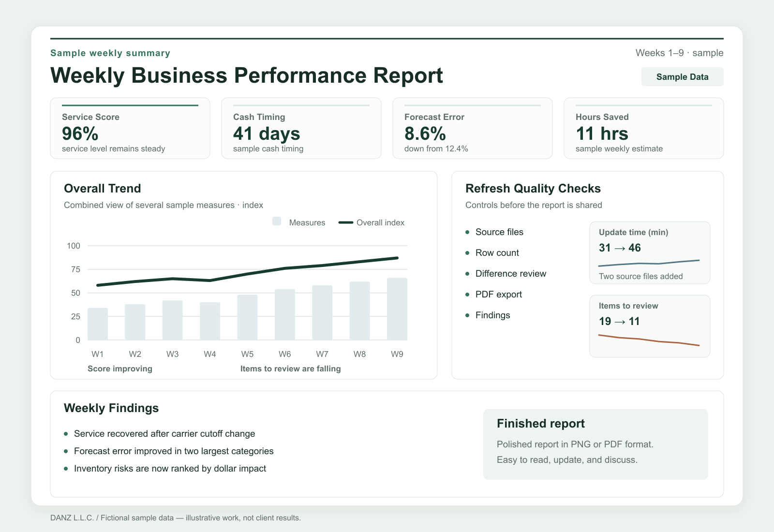This screenshot has width=774, height=532.
Task: Select 'PDF export' check item
Action: (493, 295)
